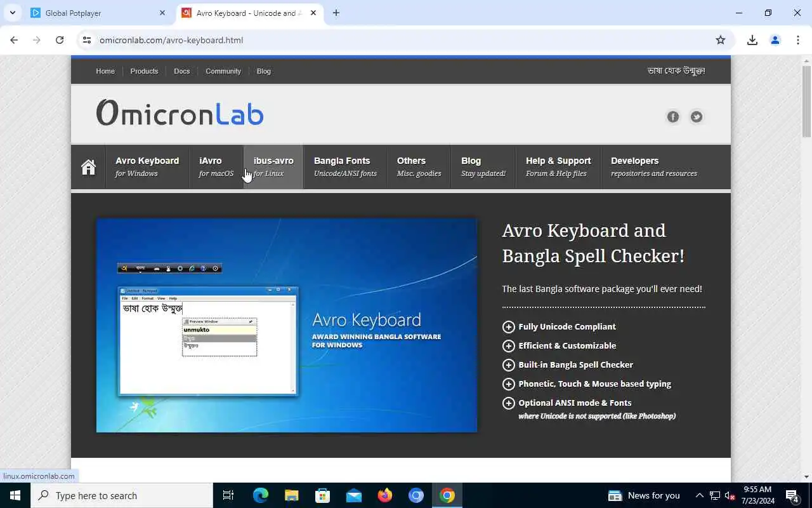This screenshot has width=812, height=508.
Task: Click 'Built-in Bangla Spell Checker' text
Action: pyautogui.click(x=576, y=364)
